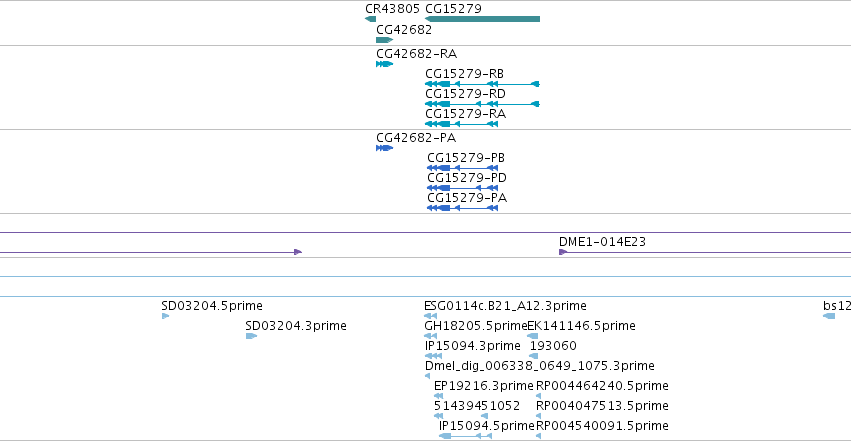The width and height of the screenshot is (851, 441).
Task: Click the CG42682-PA label text
Action: coord(416,138)
